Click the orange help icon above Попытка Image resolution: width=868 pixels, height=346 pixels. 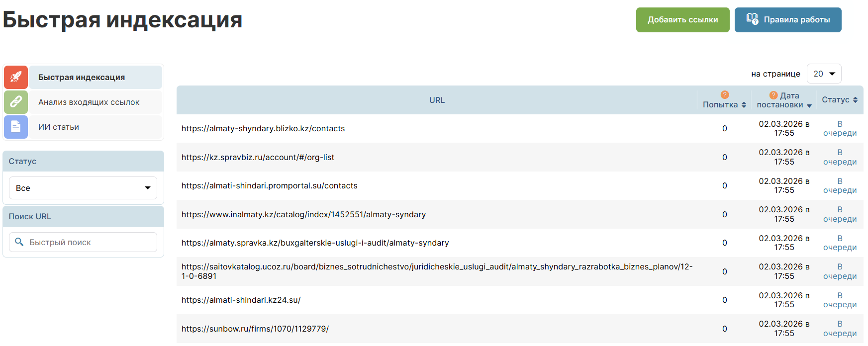pos(725,94)
